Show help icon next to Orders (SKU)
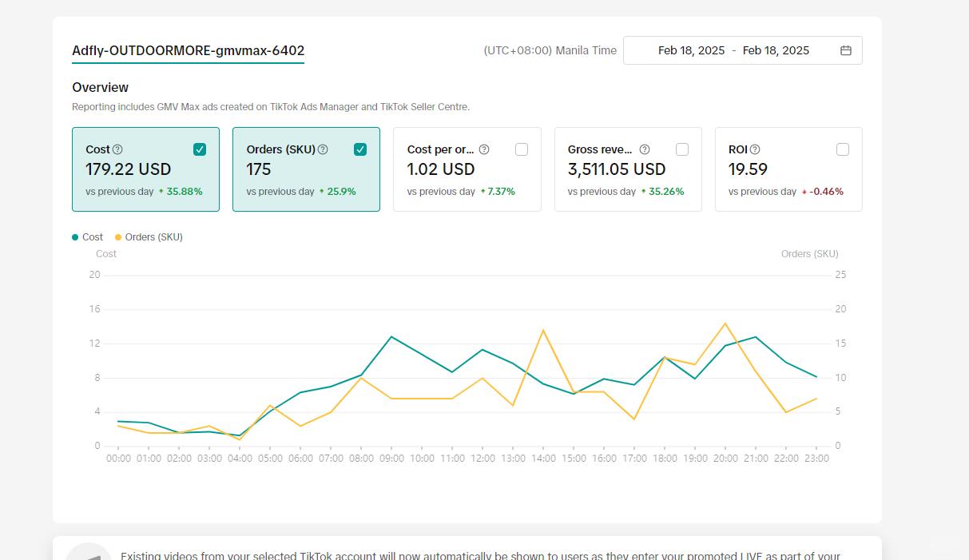The width and height of the screenshot is (969, 560). (x=323, y=149)
